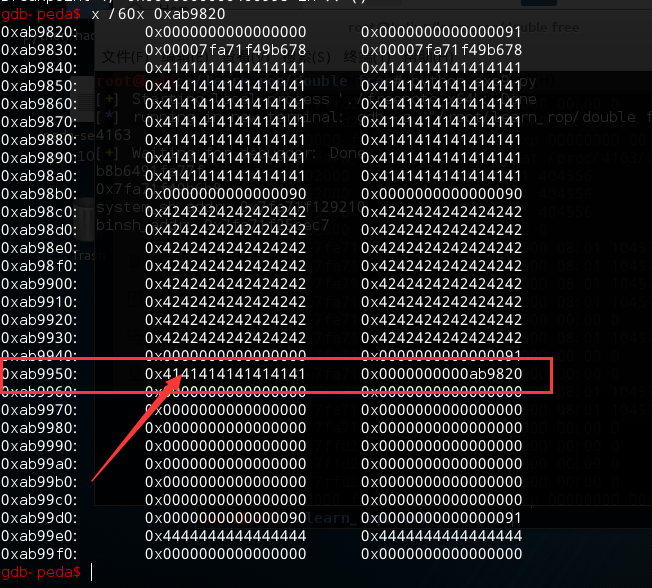Click the 0xab99d0 address label
Image resolution: width=652 pixels, height=588 pixels.
(39, 517)
